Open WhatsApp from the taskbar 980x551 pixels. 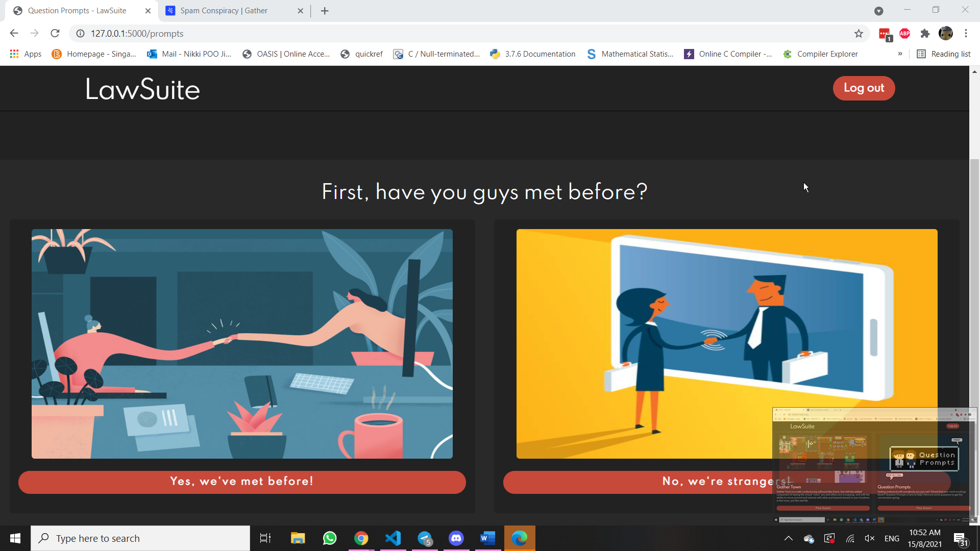click(x=330, y=538)
